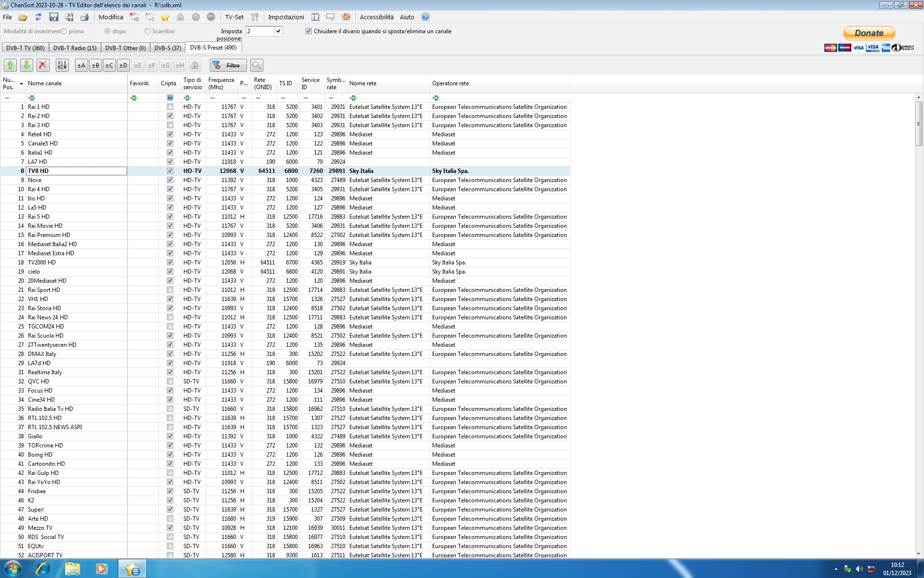The height and width of the screenshot is (578, 924).
Task: Click the volume speaker tray icon
Action: tap(860, 569)
